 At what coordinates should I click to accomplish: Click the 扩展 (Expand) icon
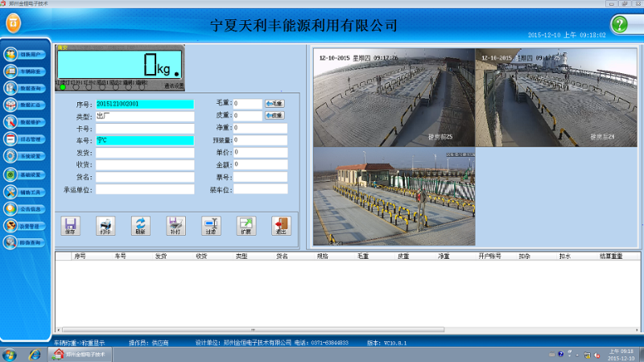[245, 225]
